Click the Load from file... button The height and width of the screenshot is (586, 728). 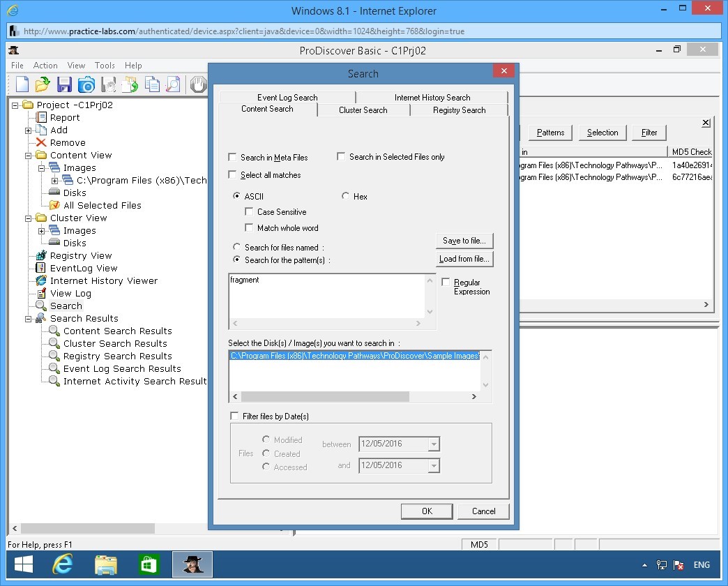(x=464, y=259)
